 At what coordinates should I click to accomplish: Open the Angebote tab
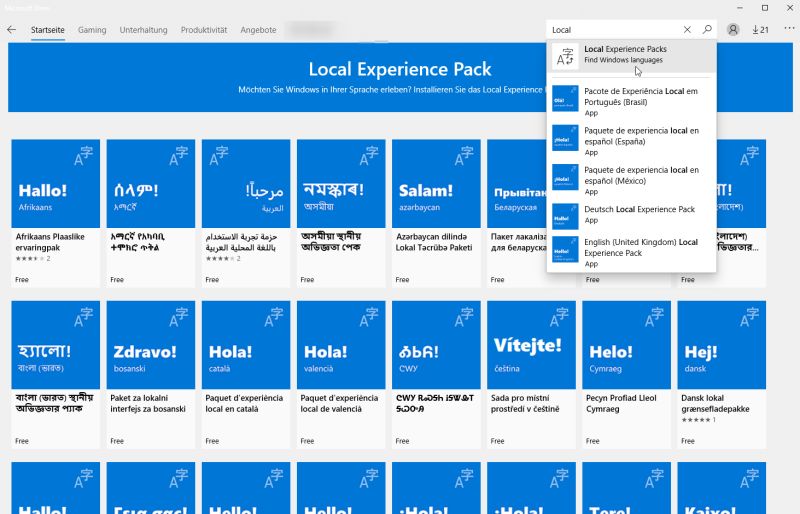point(258,30)
